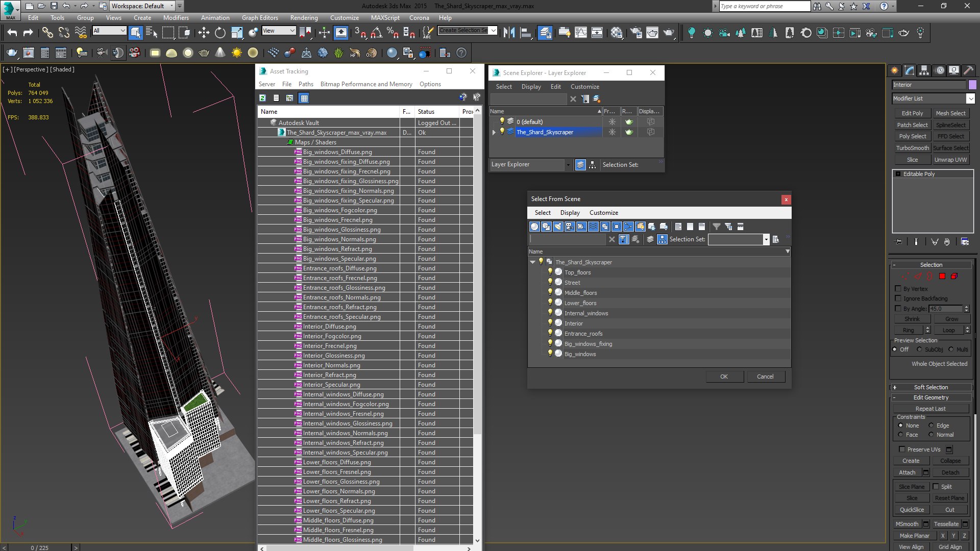Image resolution: width=980 pixels, height=551 pixels.
Task: Expand the The_Shard_Skyscraper layer
Action: (494, 132)
